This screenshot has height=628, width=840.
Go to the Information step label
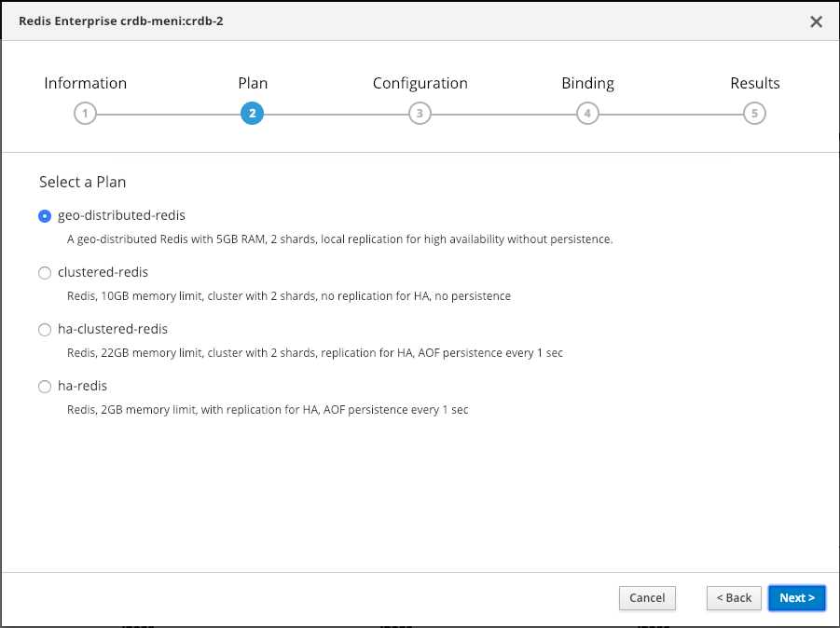coord(85,84)
